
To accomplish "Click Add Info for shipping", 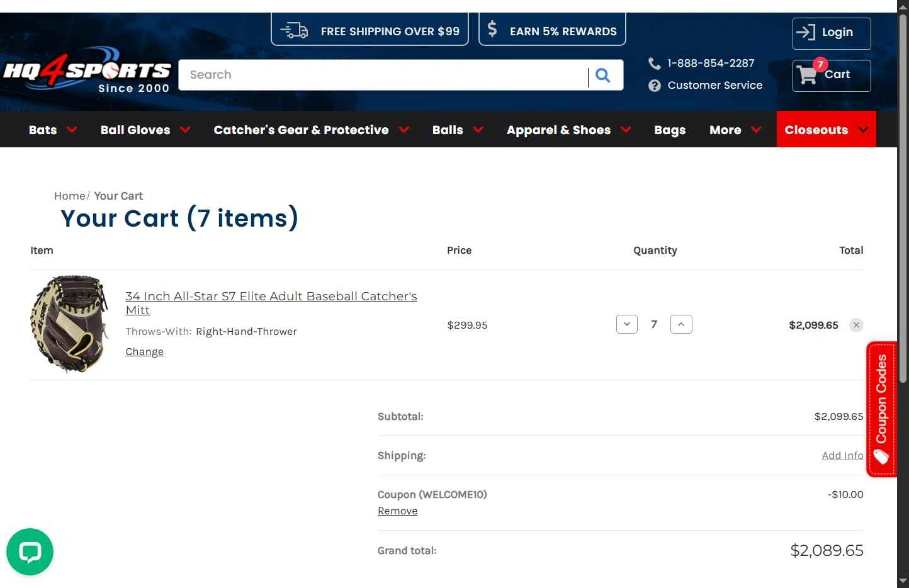I will [x=842, y=456].
